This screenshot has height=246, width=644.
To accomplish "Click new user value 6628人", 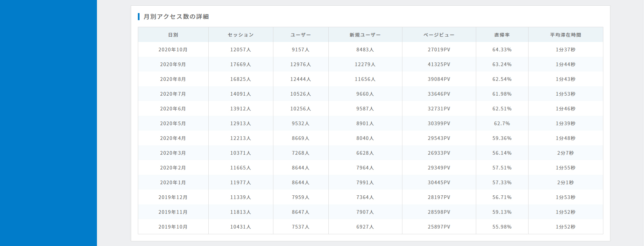I will pos(365,153).
